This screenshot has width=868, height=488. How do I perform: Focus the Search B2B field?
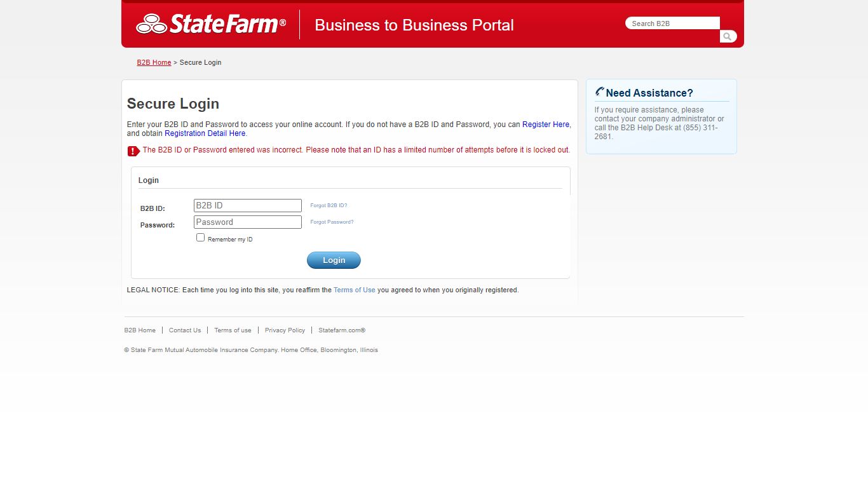point(672,24)
